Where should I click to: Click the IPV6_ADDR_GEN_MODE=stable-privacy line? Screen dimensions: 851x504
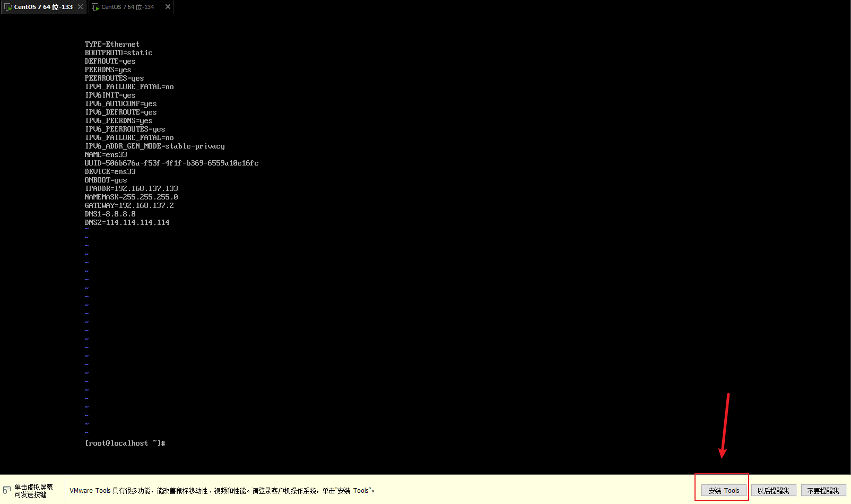(154, 146)
